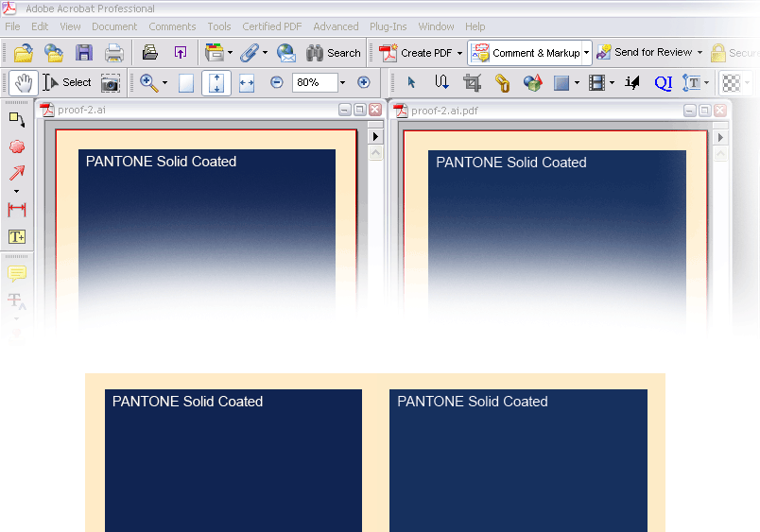Open the Certified PDF menu

click(x=272, y=26)
